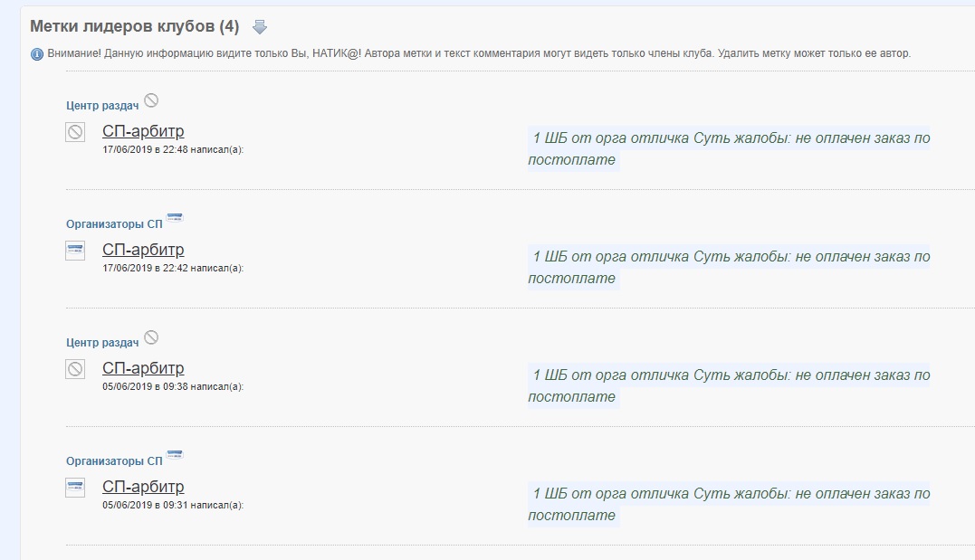Click avatar icon of the 05/06/2019 09:31 entry
The width and height of the screenshot is (975, 560).
(x=75, y=488)
